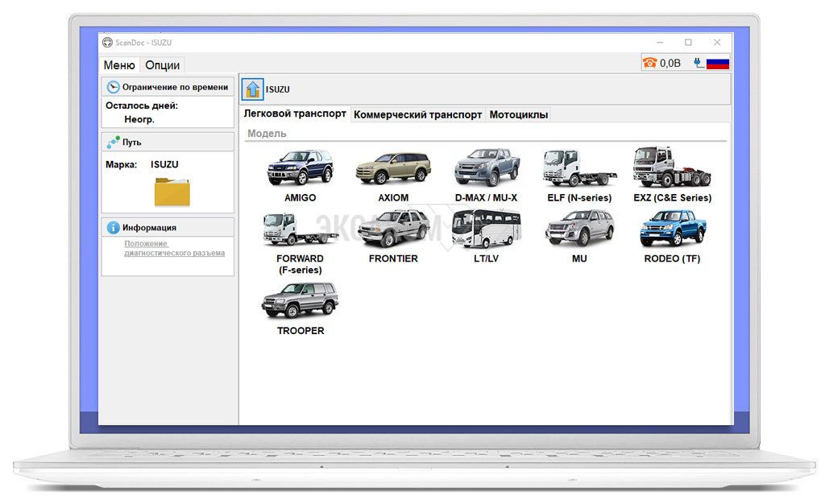825x504 pixels.
Task: Click the orange telephone voltage icon
Action: point(649,64)
